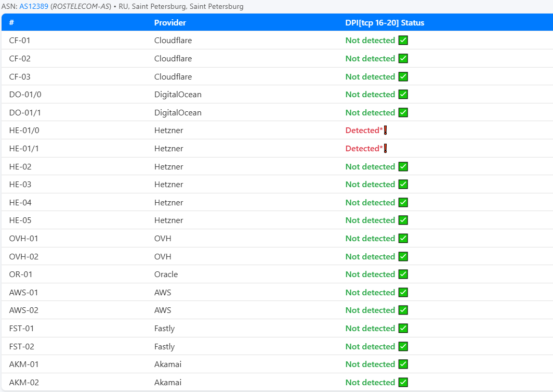Screen dimensions: 553x392
Task: Select the AKM-02 identifier cell
Action: pos(24,383)
